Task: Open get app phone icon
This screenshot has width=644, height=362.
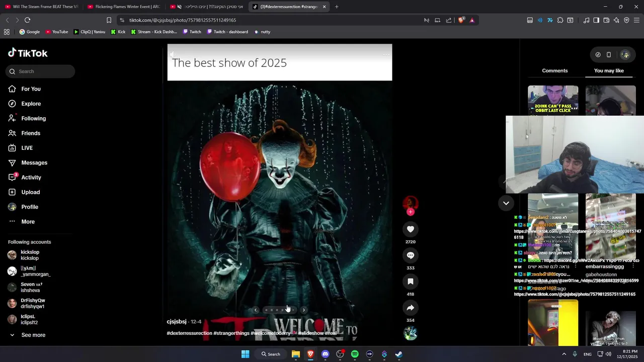Action: tap(609, 55)
